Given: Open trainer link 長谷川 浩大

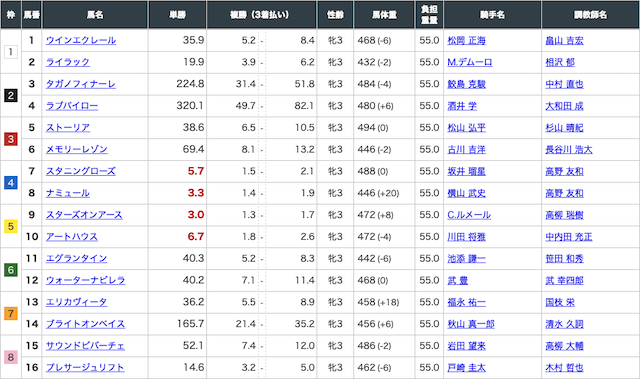Looking at the screenshot, I should click(x=569, y=149).
